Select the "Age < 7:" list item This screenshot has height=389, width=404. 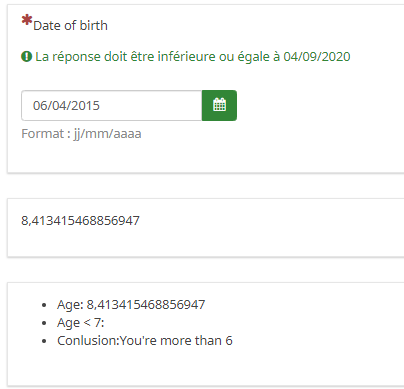[x=81, y=323]
